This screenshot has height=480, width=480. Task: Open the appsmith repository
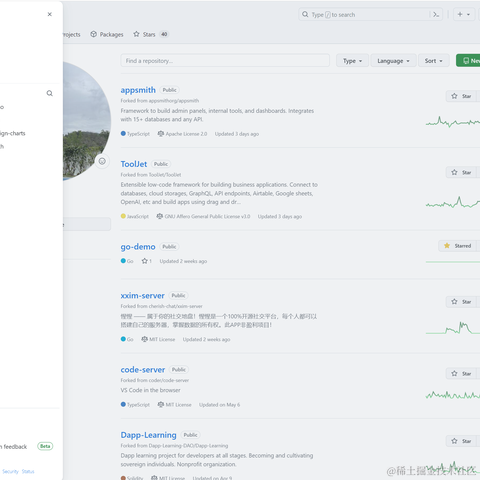point(138,90)
